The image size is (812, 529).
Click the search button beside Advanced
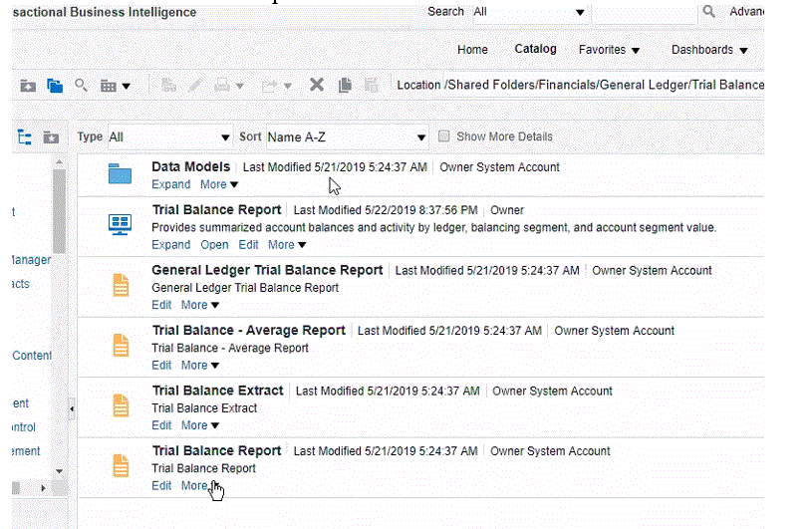click(x=709, y=12)
